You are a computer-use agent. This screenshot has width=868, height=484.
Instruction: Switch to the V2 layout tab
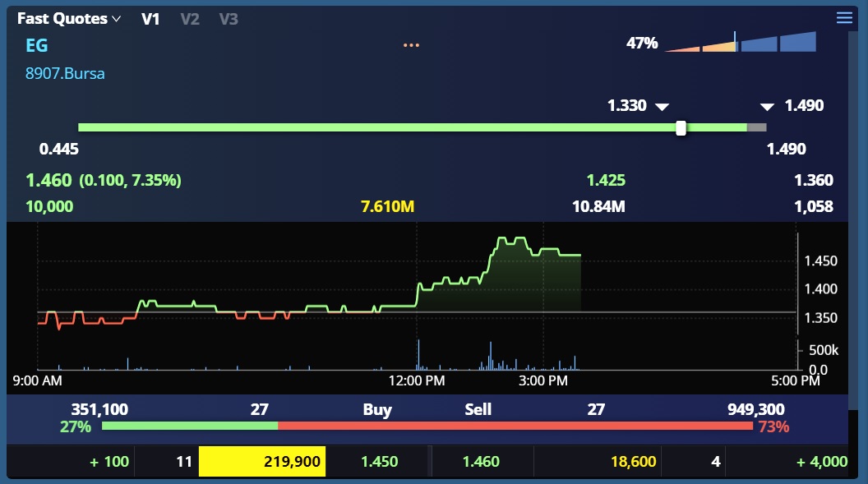coord(188,19)
